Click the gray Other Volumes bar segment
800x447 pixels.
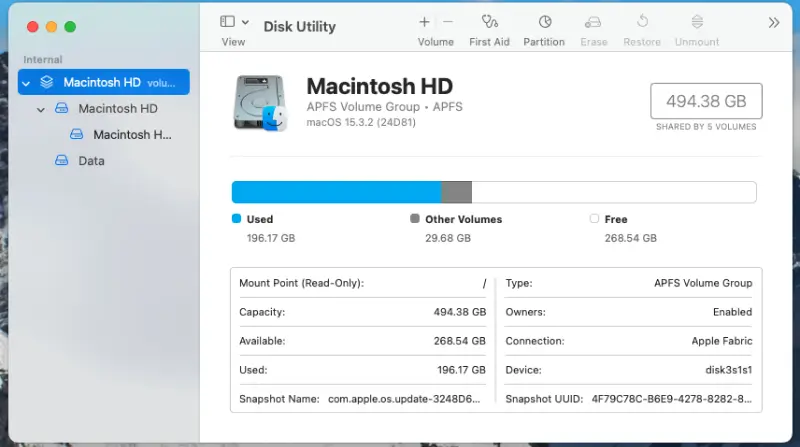[x=456, y=192]
